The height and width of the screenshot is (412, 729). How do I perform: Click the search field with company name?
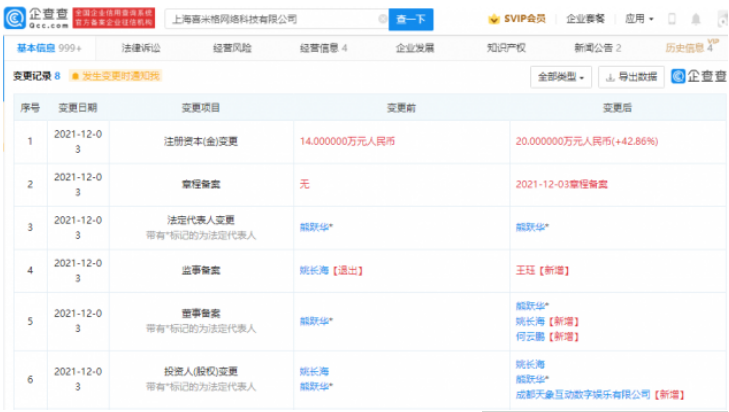coord(276,19)
